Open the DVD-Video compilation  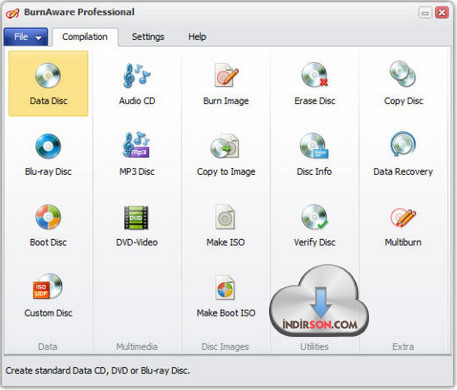click(137, 226)
